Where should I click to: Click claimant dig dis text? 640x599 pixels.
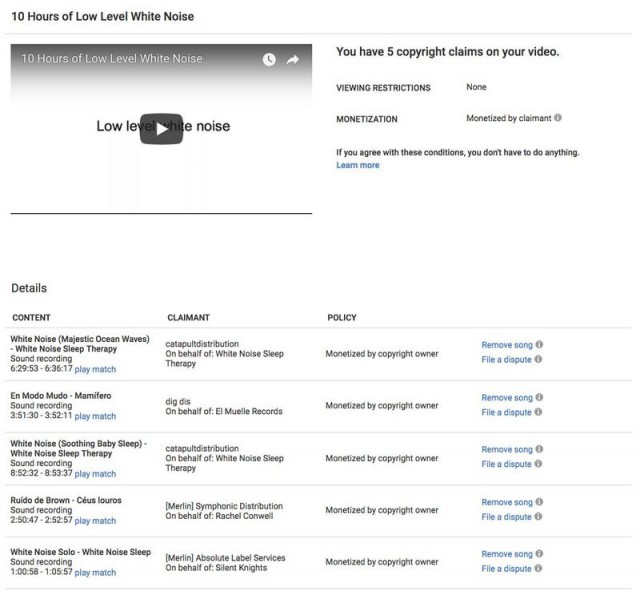pos(178,402)
